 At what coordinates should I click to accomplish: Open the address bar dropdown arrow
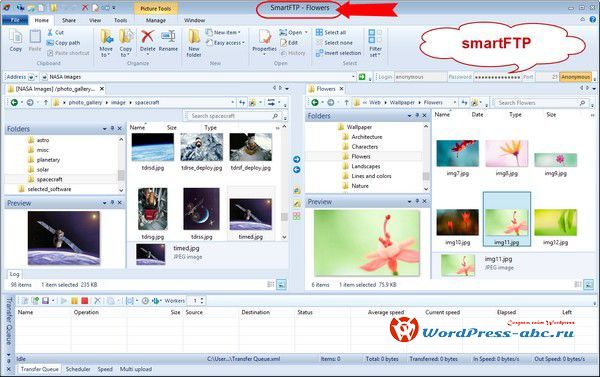[x=353, y=77]
